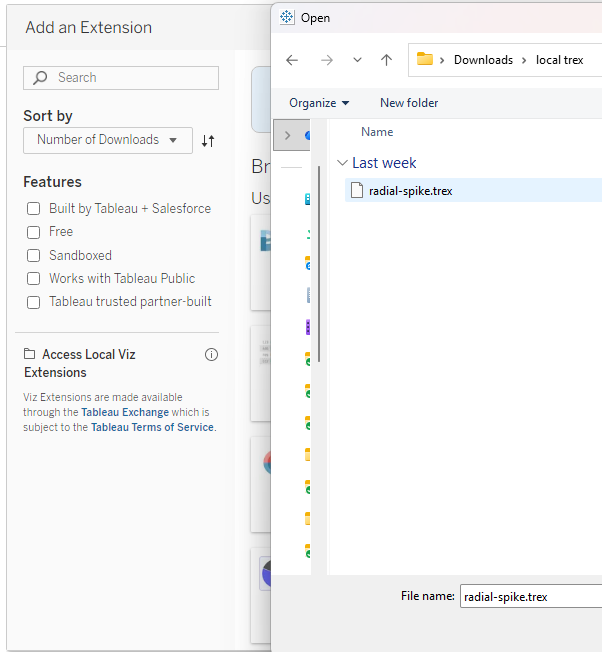Click the File name input field
Viewport: 602px width, 652px height.
[x=531, y=596]
